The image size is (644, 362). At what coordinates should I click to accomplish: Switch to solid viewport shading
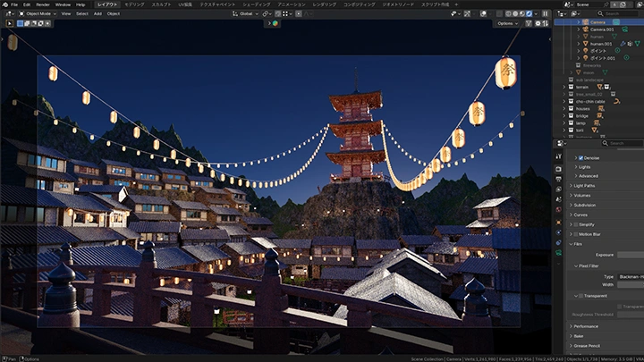click(x=515, y=13)
